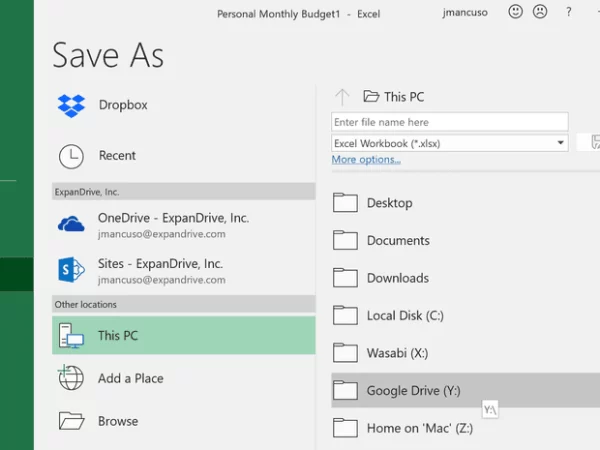Image resolution: width=600 pixels, height=450 pixels.
Task: Click the Wasabi (X:) folder icon
Action: coord(345,352)
